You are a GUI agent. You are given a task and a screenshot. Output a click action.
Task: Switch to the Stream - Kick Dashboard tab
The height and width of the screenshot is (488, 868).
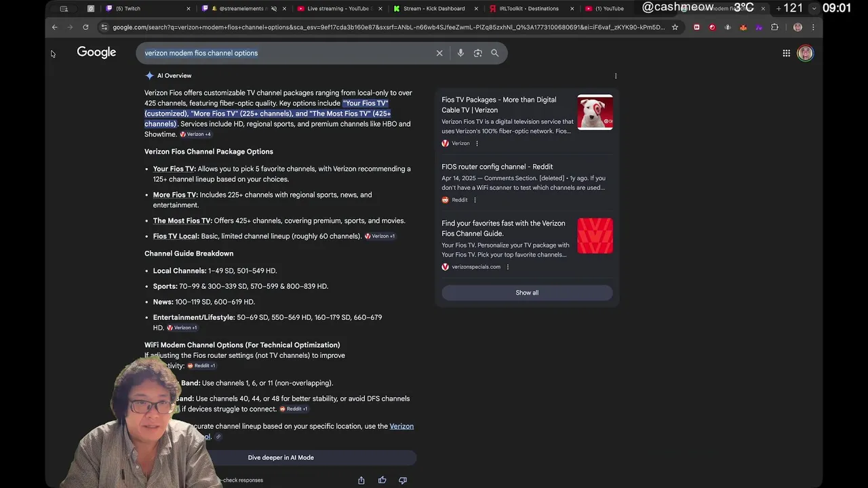435,9
